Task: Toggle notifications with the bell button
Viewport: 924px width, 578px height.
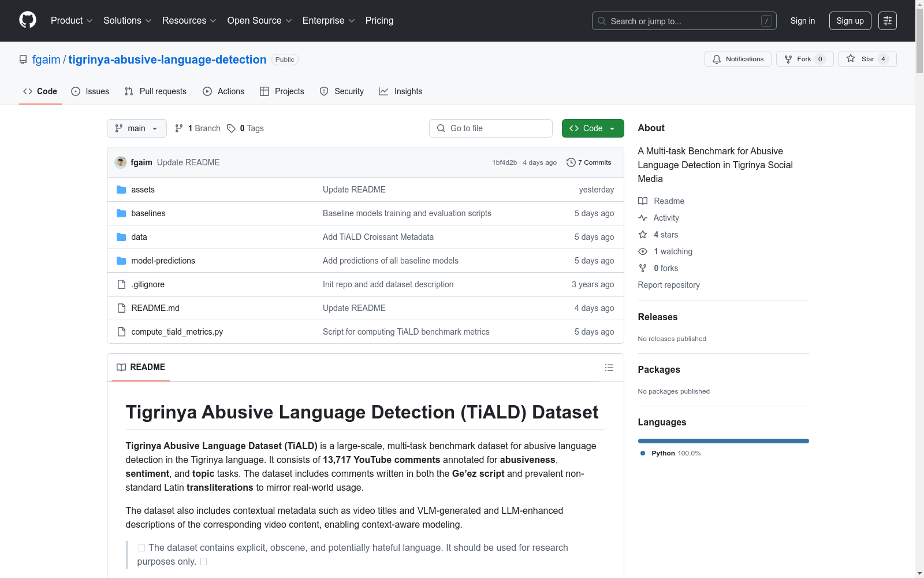Action: click(737, 58)
